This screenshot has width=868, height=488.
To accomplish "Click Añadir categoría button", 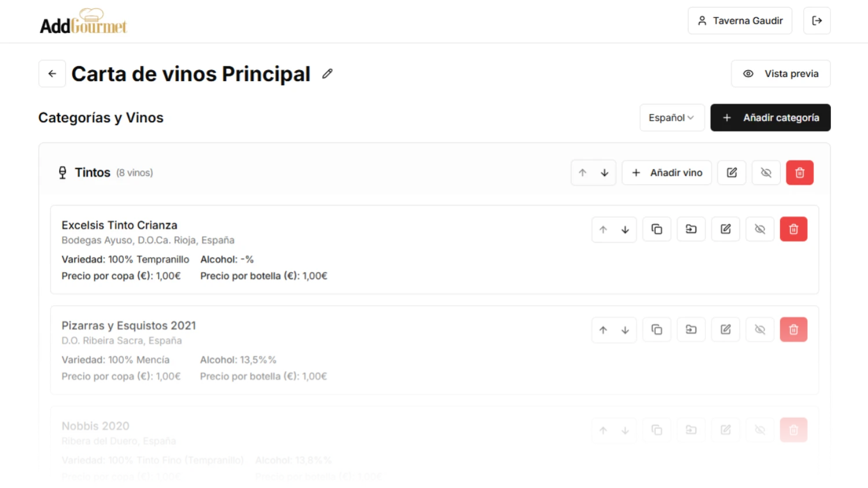I will click(770, 118).
